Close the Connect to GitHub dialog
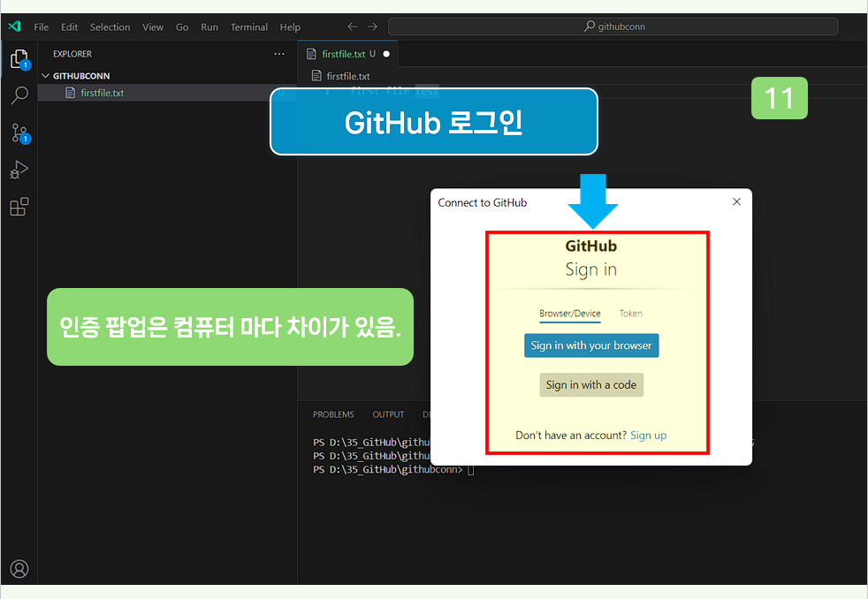 point(736,201)
